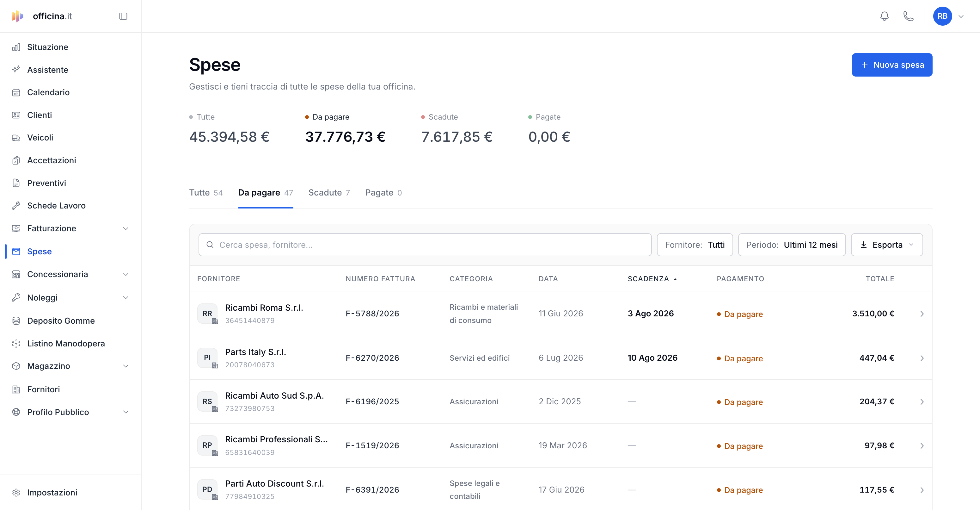Open the RB user avatar menu
The image size is (980, 510).
(x=942, y=16)
